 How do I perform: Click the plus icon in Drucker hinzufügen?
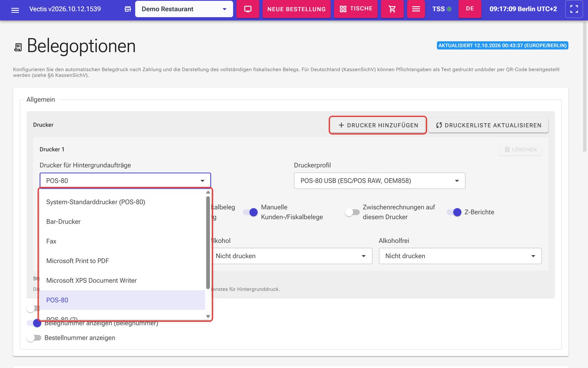coord(341,125)
